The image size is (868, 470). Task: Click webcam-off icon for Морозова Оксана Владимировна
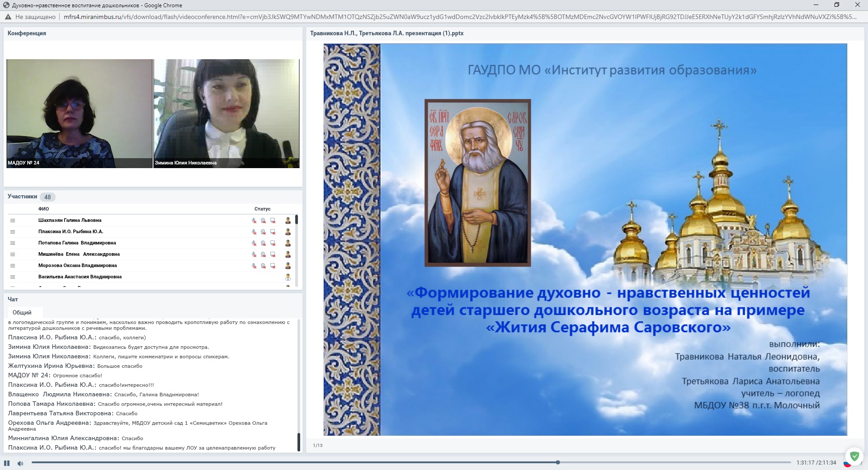click(264, 266)
